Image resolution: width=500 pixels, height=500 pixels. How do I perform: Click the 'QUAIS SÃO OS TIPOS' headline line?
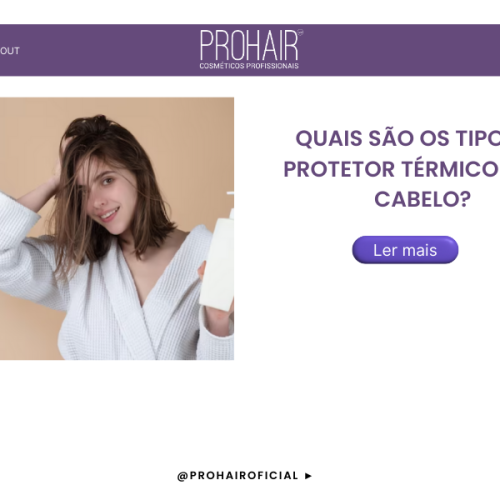[398, 138]
